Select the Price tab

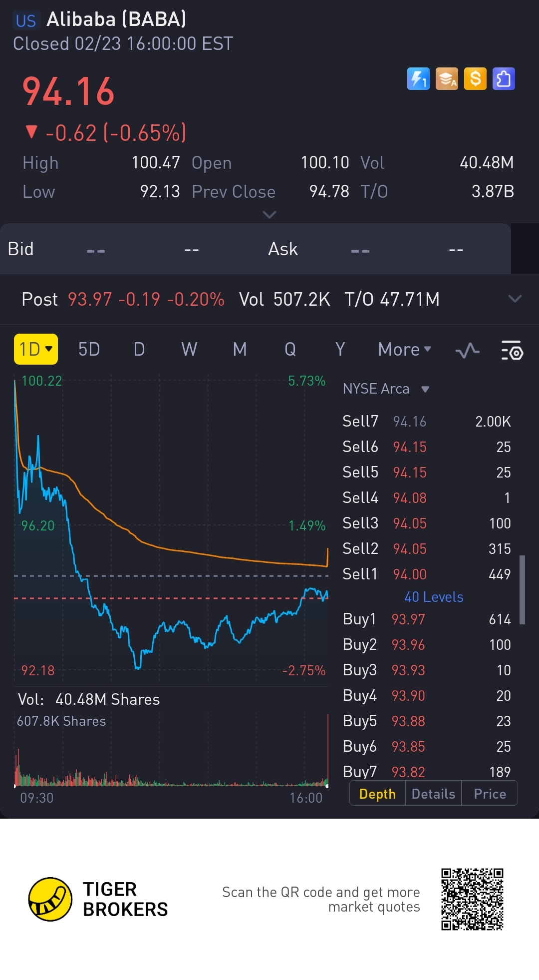coord(490,794)
